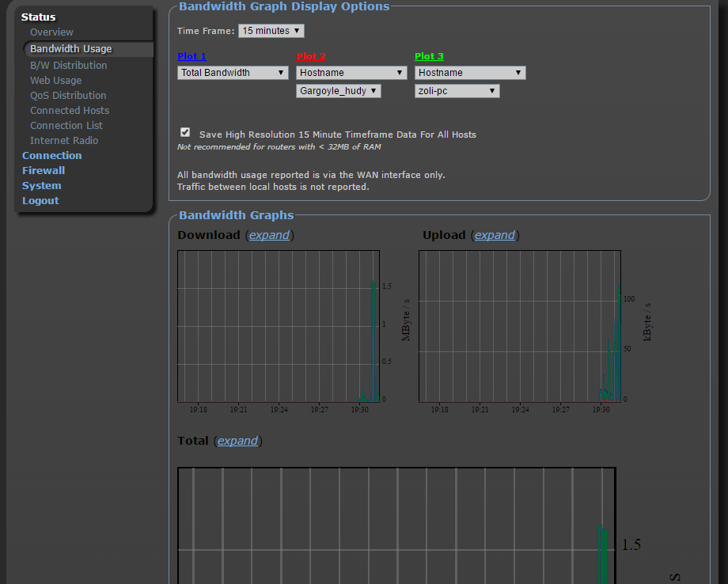728x584 pixels.
Task: Open QoS Distribution page
Action: 68,95
